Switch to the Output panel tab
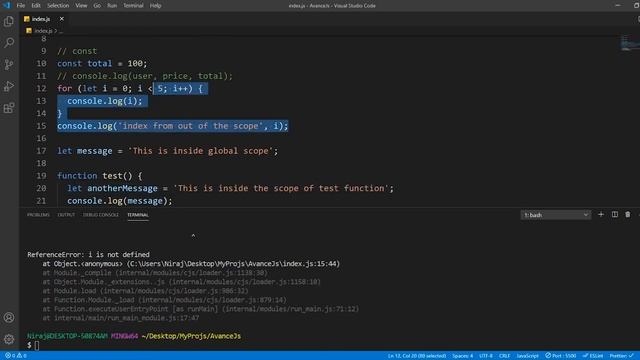 [x=66, y=215]
